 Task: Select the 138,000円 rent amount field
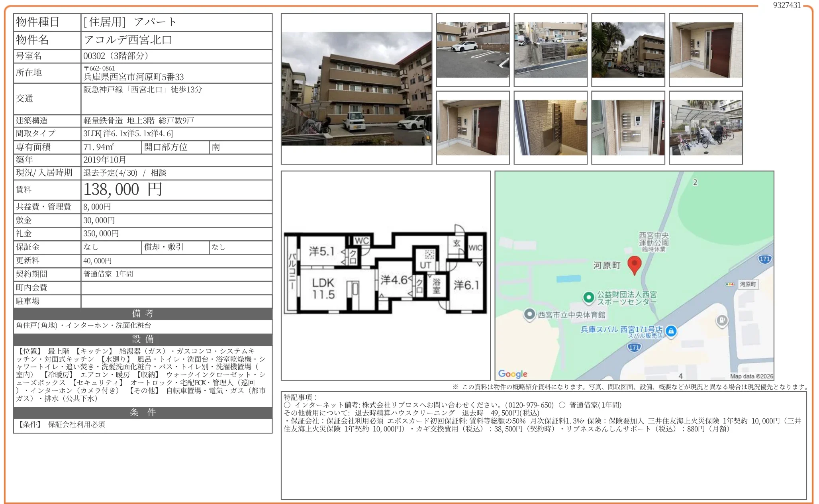(121, 190)
